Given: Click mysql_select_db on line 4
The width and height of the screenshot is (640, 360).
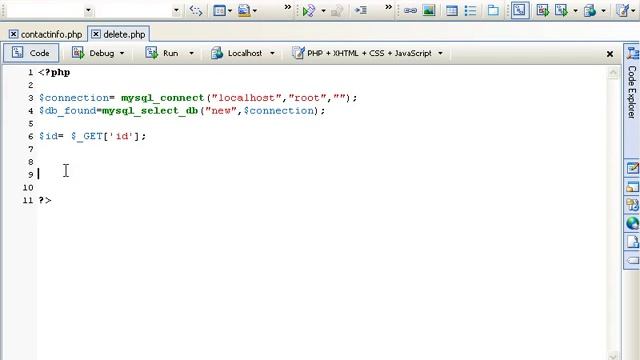Looking at the screenshot, I should point(150,111).
